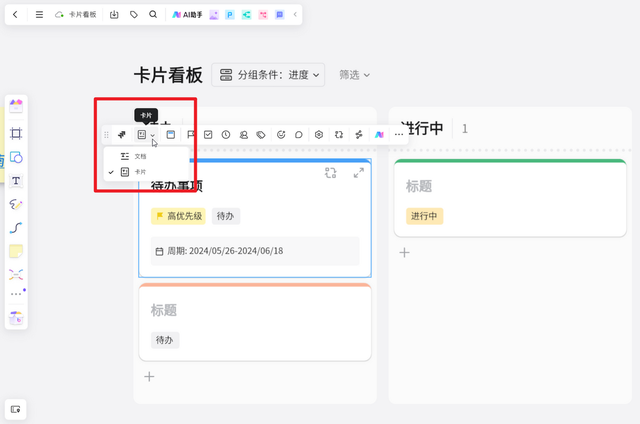The image size is (640, 424).
Task: Open the search magnifier icon
Action: click(x=153, y=15)
